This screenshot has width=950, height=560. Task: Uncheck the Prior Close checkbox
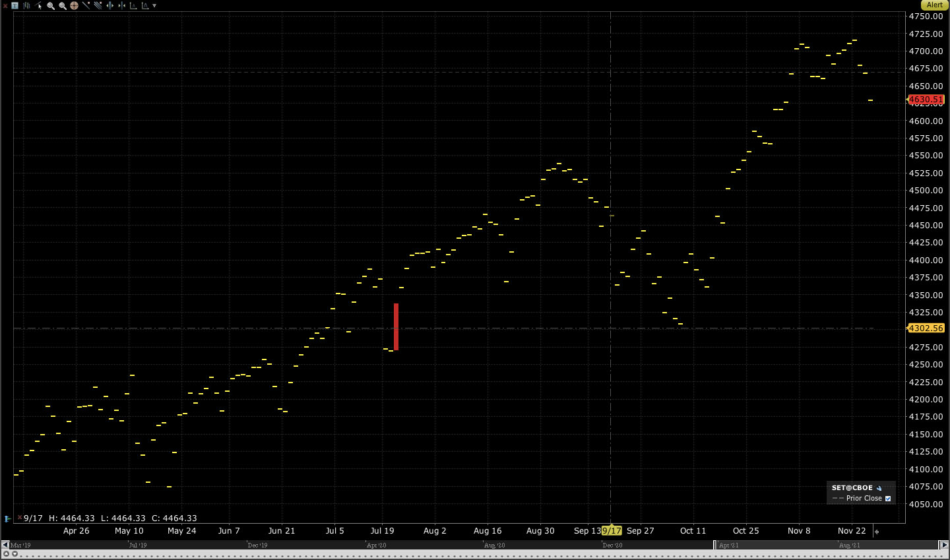click(888, 499)
